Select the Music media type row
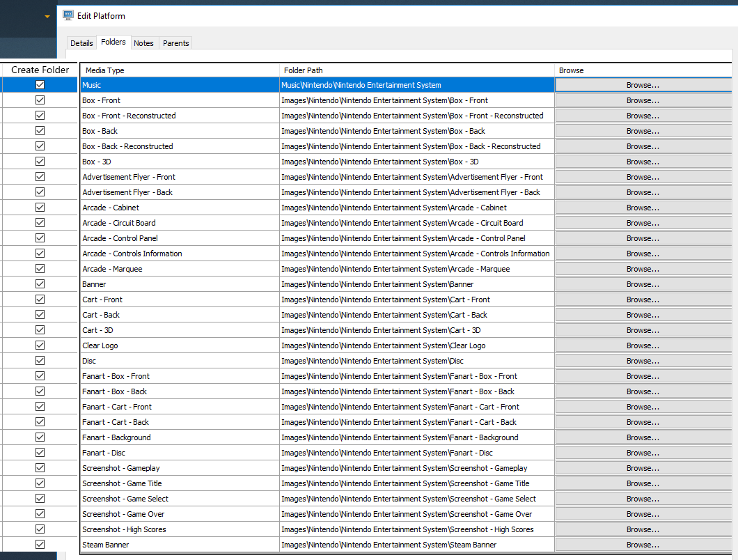This screenshot has width=738, height=560. click(180, 85)
